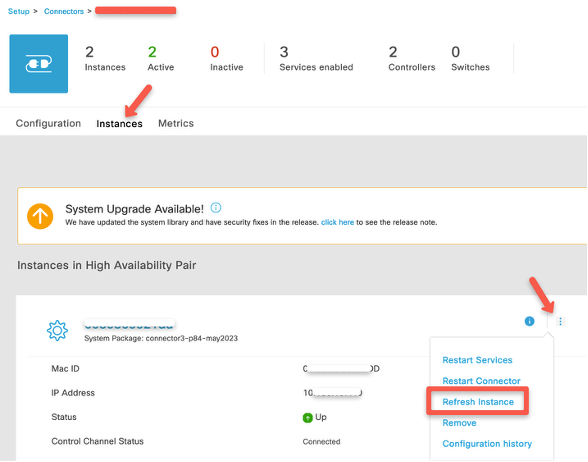Choose Remove from instance menu
The height and width of the screenshot is (462, 588).
coord(459,423)
